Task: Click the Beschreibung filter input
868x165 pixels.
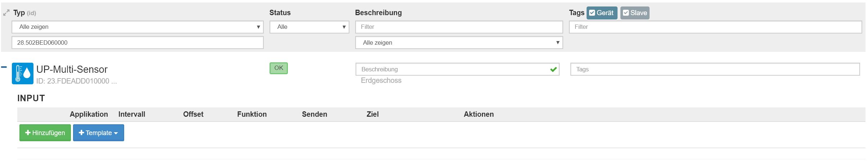Action: tap(459, 27)
